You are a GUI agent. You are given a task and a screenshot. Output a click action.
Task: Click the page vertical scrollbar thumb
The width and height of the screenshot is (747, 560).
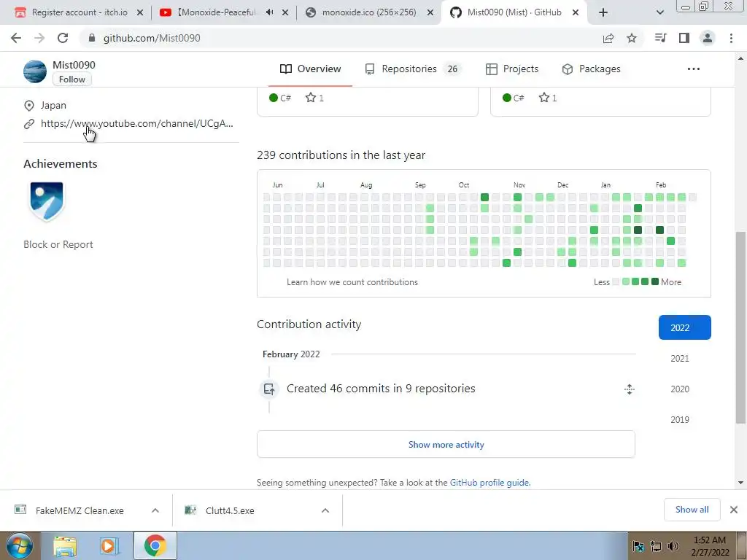point(740,327)
